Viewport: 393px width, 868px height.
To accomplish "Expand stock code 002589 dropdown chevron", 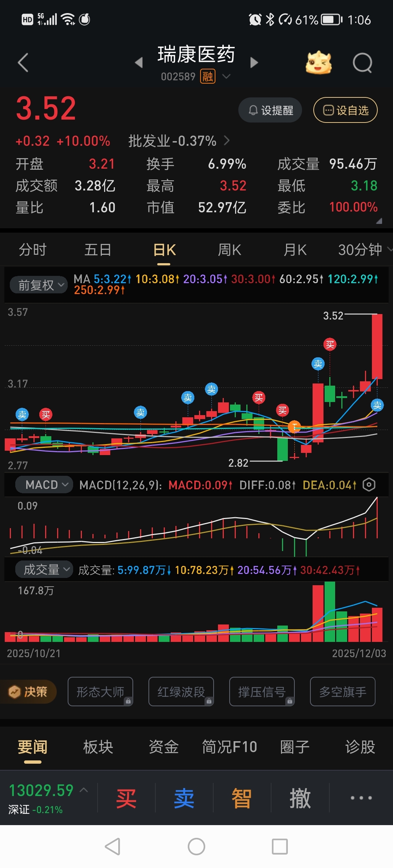I will tap(226, 76).
